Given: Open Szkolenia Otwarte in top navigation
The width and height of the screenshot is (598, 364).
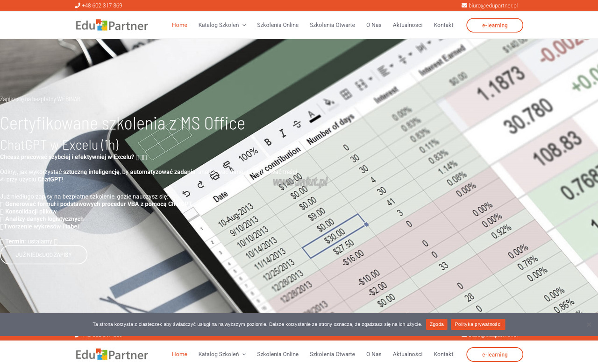Looking at the screenshot, I should (x=332, y=25).
